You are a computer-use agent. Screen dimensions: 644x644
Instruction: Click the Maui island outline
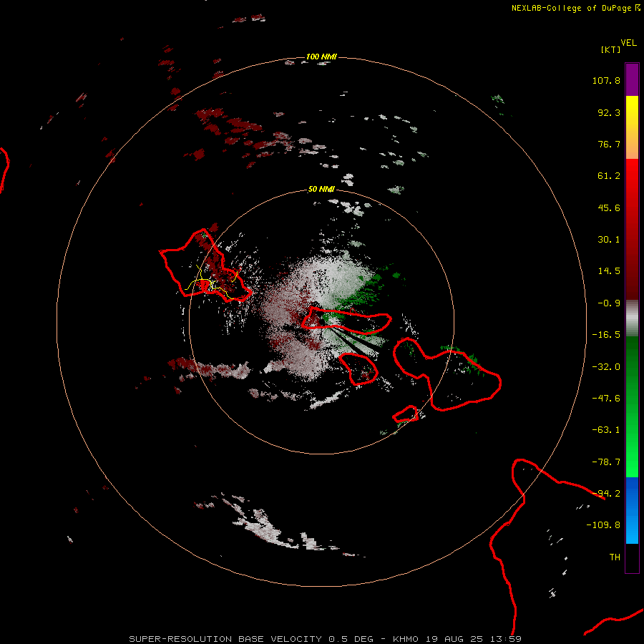point(447,374)
